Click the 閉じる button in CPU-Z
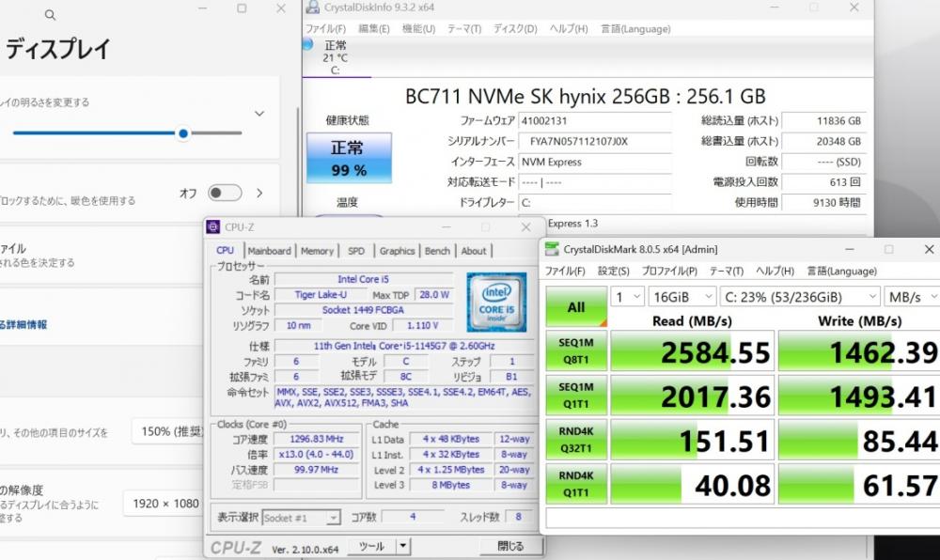The image size is (940, 560). pyautogui.click(x=510, y=546)
